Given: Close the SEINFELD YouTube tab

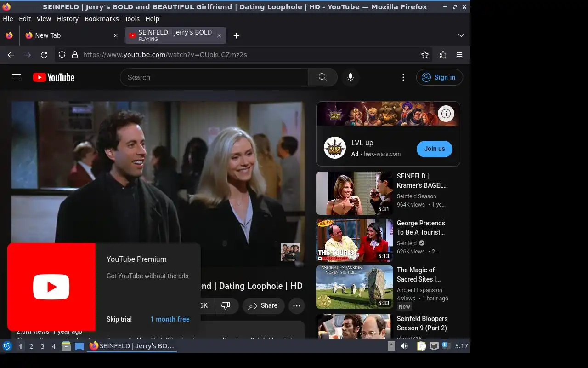Looking at the screenshot, I should tap(219, 35).
